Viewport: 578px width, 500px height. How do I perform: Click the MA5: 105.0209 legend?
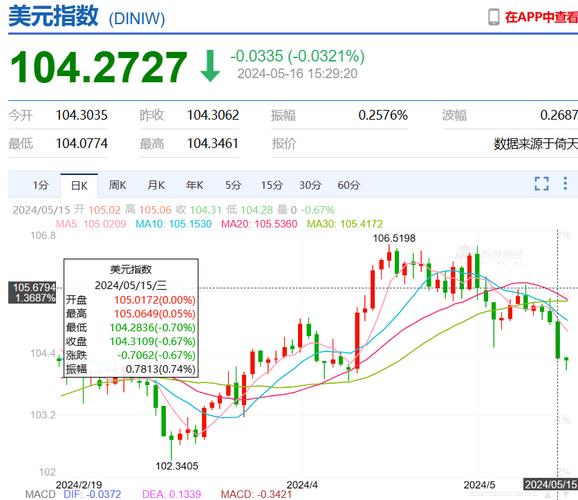coord(91,224)
